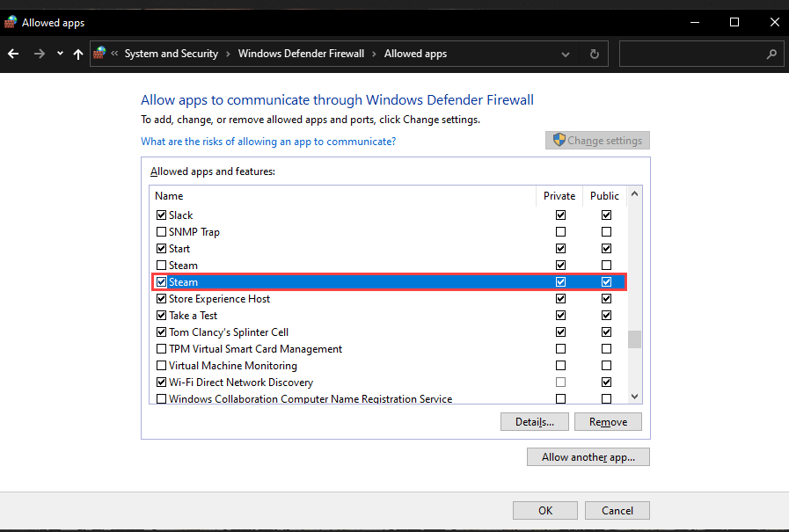Toggle SNMP Trap Private checkbox
The height and width of the screenshot is (532, 789).
coord(560,232)
